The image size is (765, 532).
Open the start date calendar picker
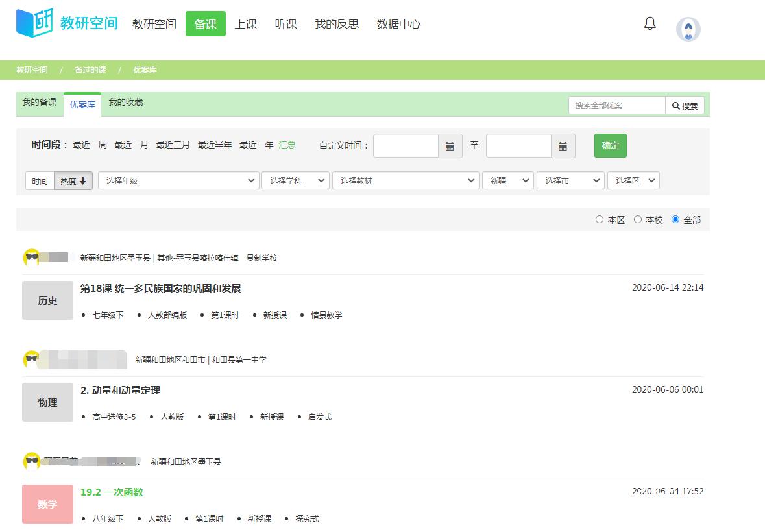pyautogui.click(x=450, y=146)
